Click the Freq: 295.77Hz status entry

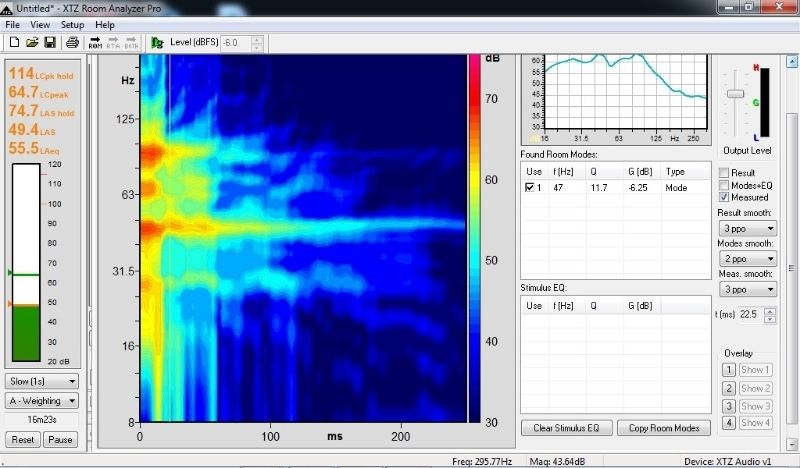pyautogui.click(x=482, y=462)
